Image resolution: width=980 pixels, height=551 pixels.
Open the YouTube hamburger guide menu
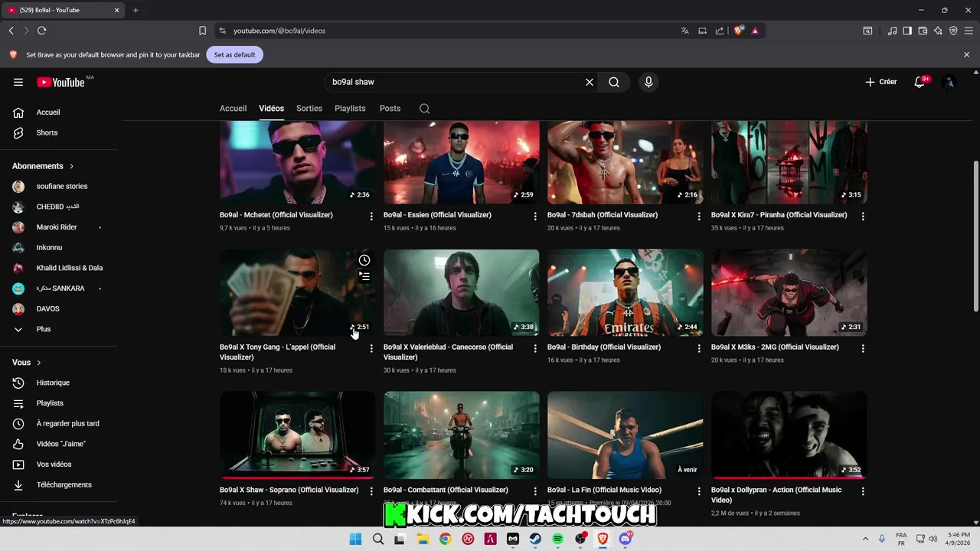[x=18, y=82]
